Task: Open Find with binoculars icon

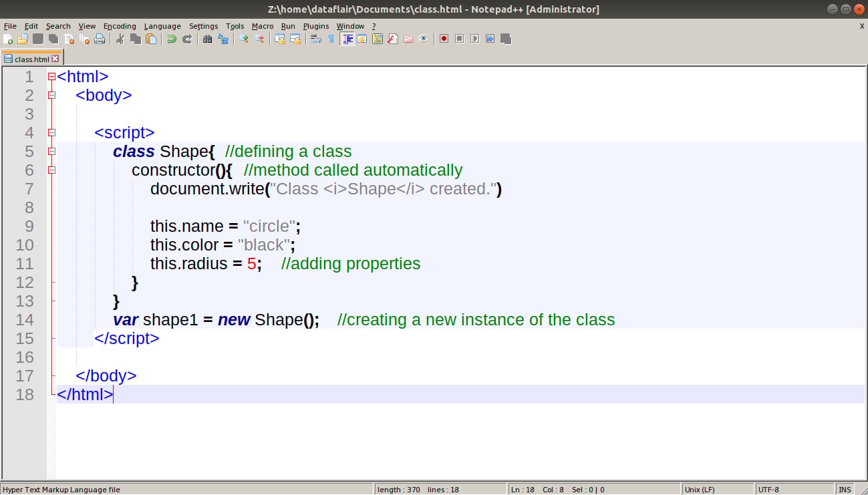Action: pos(207,39)
